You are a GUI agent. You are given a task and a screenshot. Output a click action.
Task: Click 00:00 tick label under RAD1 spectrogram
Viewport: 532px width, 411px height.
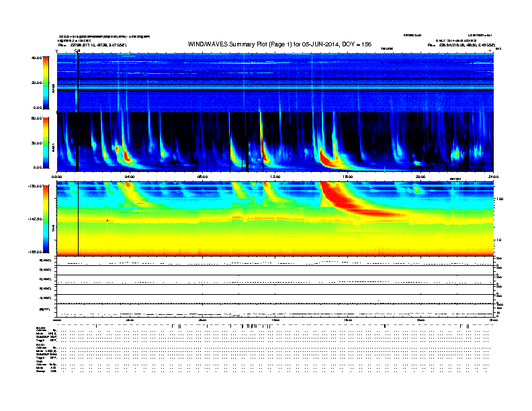pyautogui.click(x=56, y=177)
